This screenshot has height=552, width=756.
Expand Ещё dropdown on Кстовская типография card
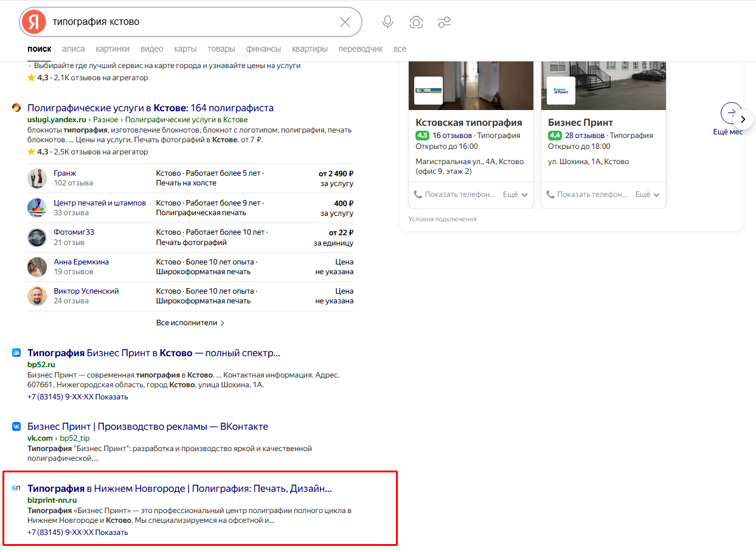515,195
